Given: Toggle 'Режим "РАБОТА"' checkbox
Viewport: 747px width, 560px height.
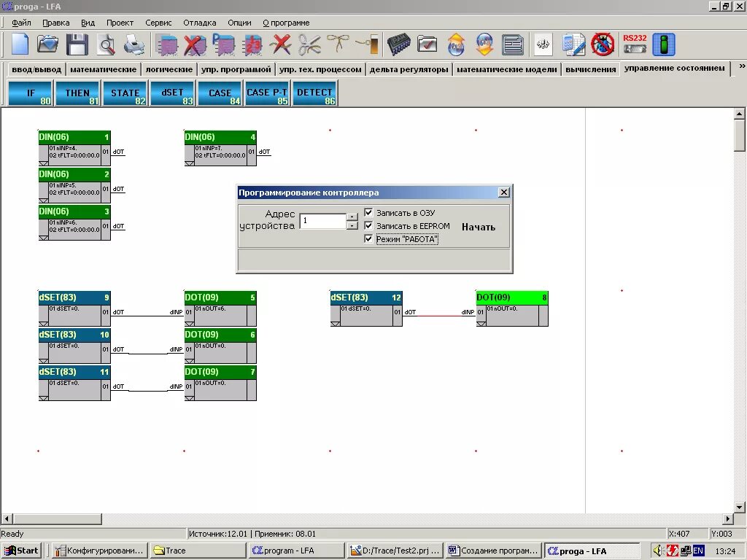Looking at the screenshot, I should [368, 238].
